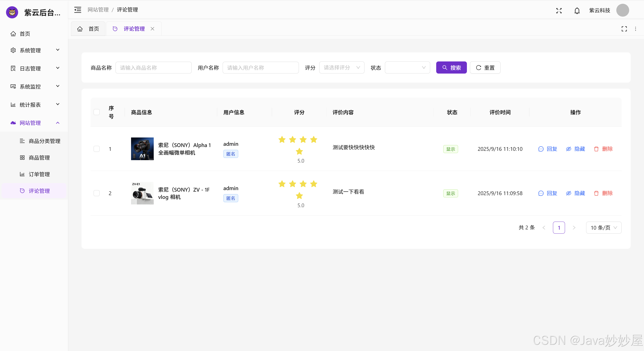The width and height of the screenshot is (644, 351).
Task: Click the trash icon in row 1
Action: [596, 149]
